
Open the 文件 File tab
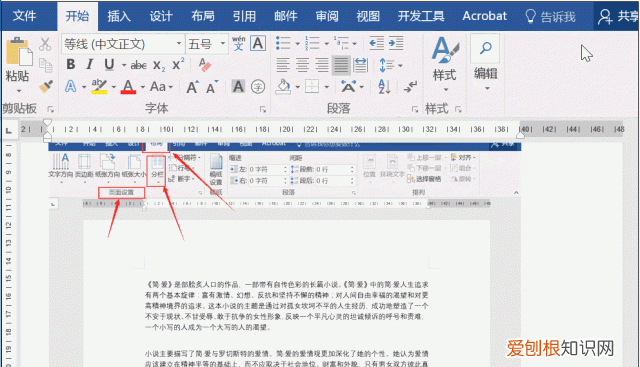tap(24, 16)
